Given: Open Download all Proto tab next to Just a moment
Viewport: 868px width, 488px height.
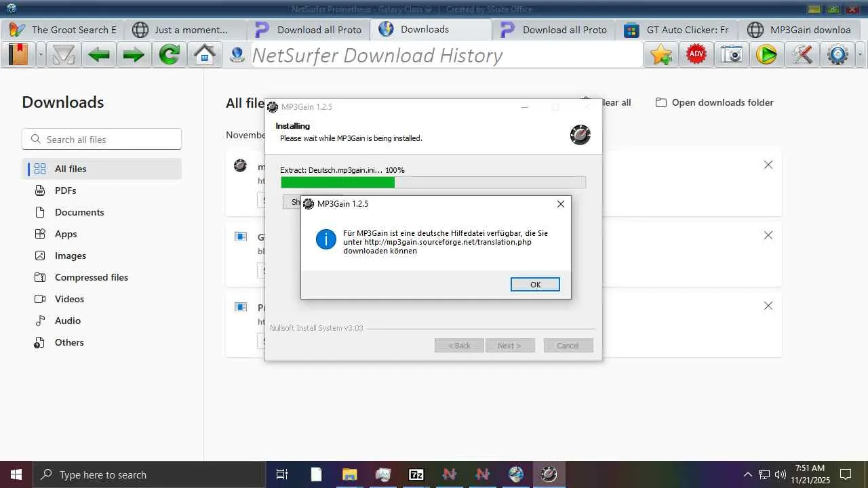Looking at the screenshot, I should tap(309, 30).
